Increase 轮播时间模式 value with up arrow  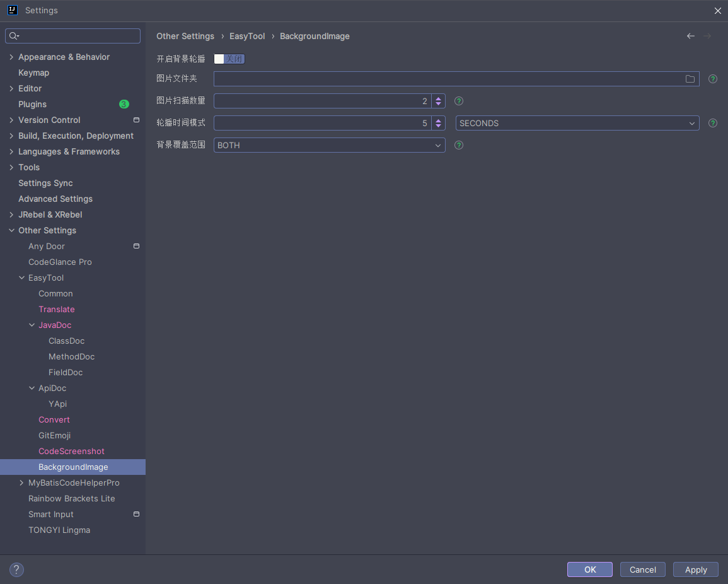[x=438, y=120]
